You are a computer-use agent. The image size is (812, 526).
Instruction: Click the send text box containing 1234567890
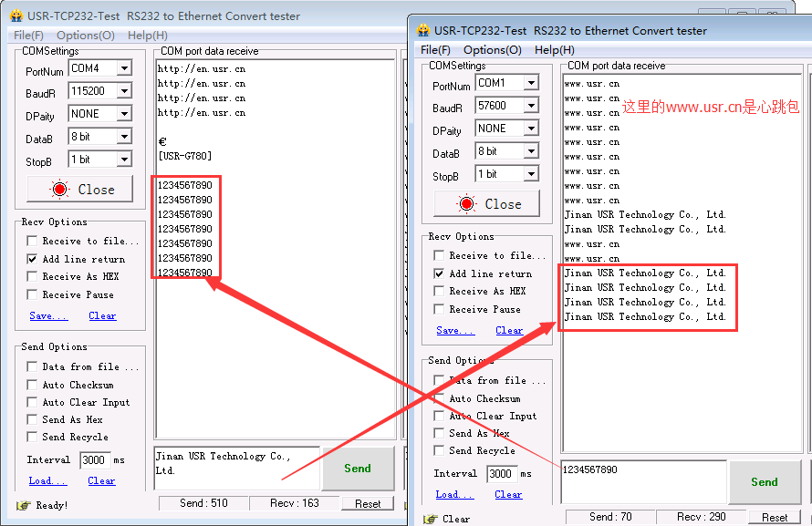click(x=642, y=481)
